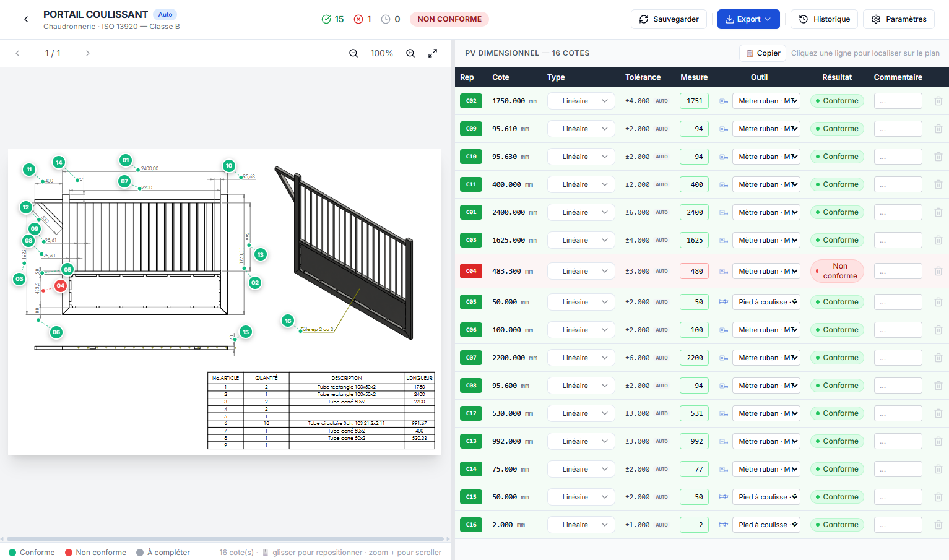Toggle the AUTO tolerance tag for C04
The height and width of the screenshot is (560, 949).
662,271
